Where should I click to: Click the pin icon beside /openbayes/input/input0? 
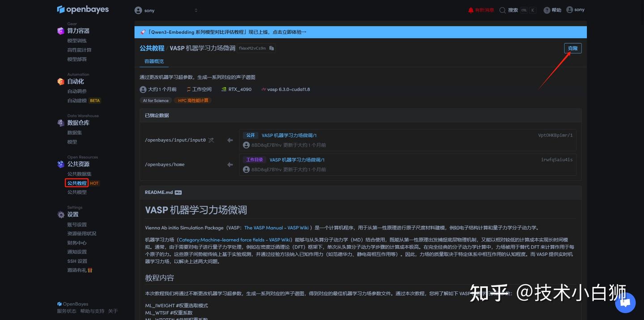[211, 140]
